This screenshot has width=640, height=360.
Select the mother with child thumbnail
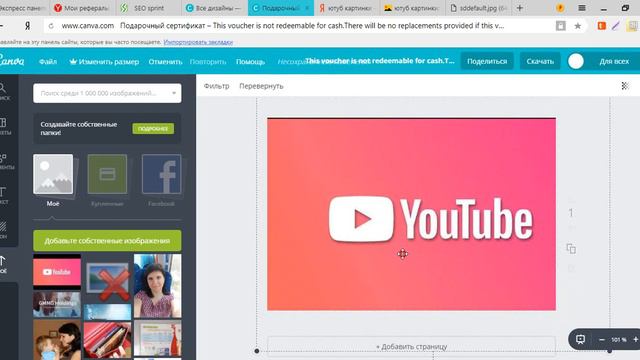(x=57, y=340)
